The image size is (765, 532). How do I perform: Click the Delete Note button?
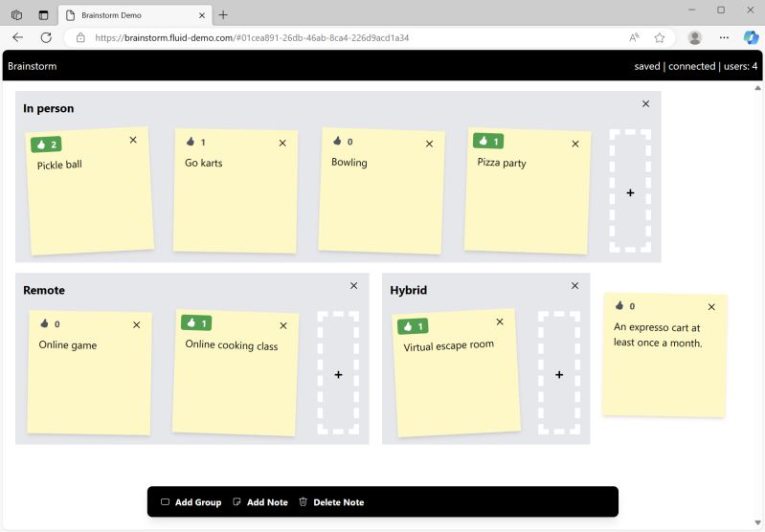coord(331,502)
